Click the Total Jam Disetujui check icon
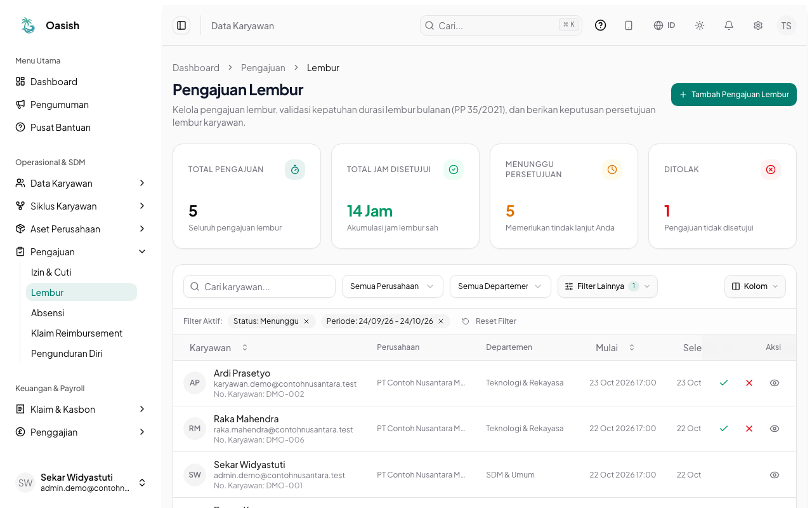 coord(454,170)
